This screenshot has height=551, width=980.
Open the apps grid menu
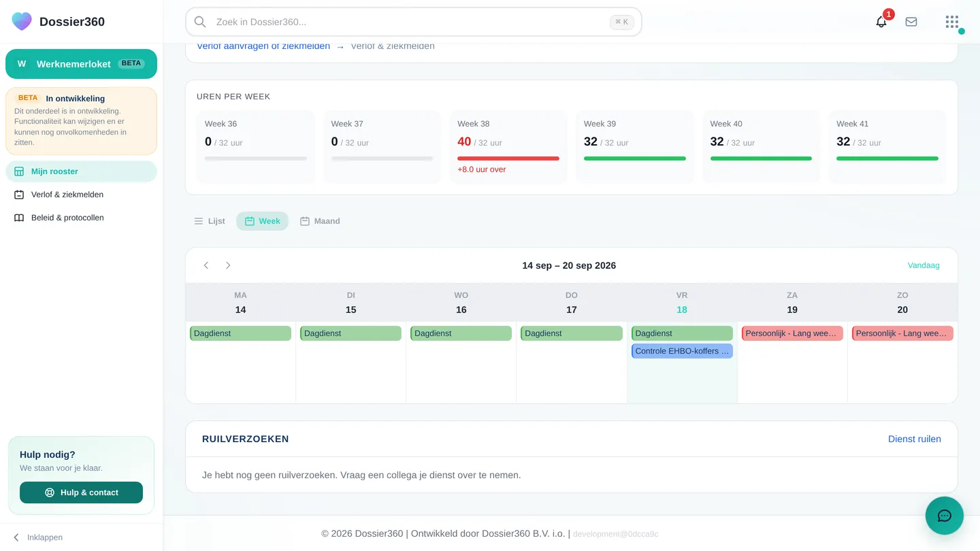pos(952,22)
